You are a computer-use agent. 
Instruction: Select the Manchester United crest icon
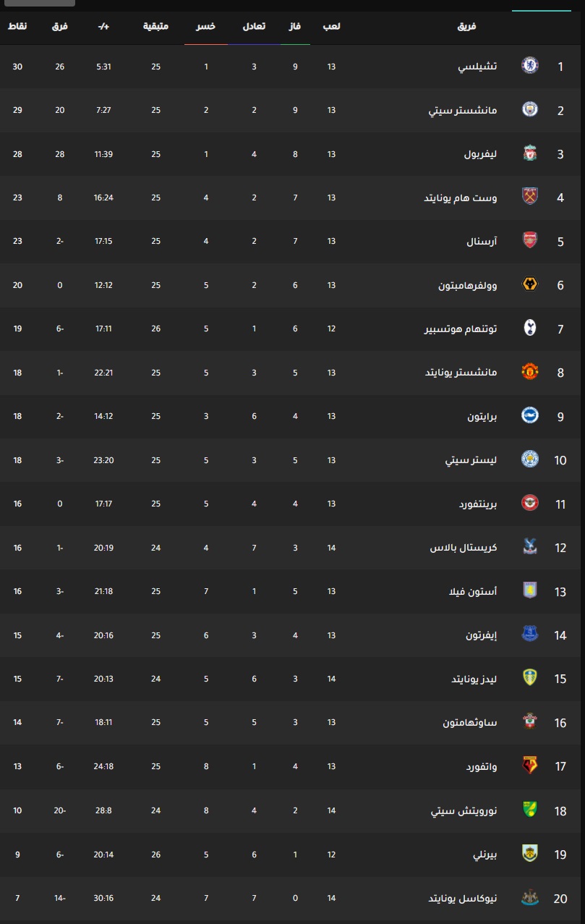pyautogui.click(x=530, y=372)
